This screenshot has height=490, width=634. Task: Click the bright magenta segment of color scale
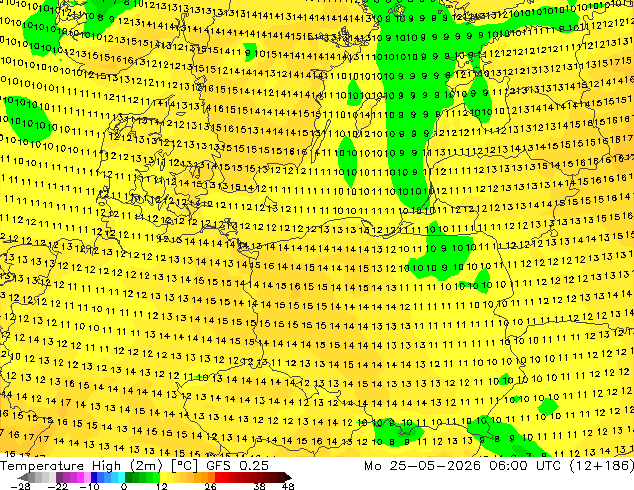pos(80,477)
